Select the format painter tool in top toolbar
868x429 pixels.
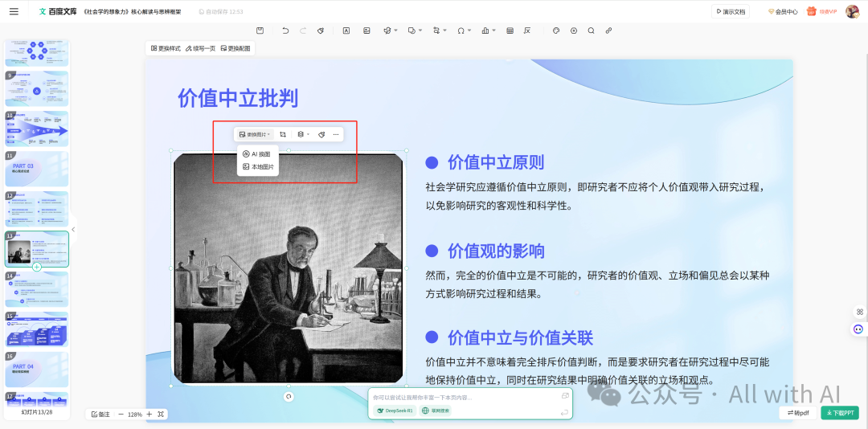point(321,31)
